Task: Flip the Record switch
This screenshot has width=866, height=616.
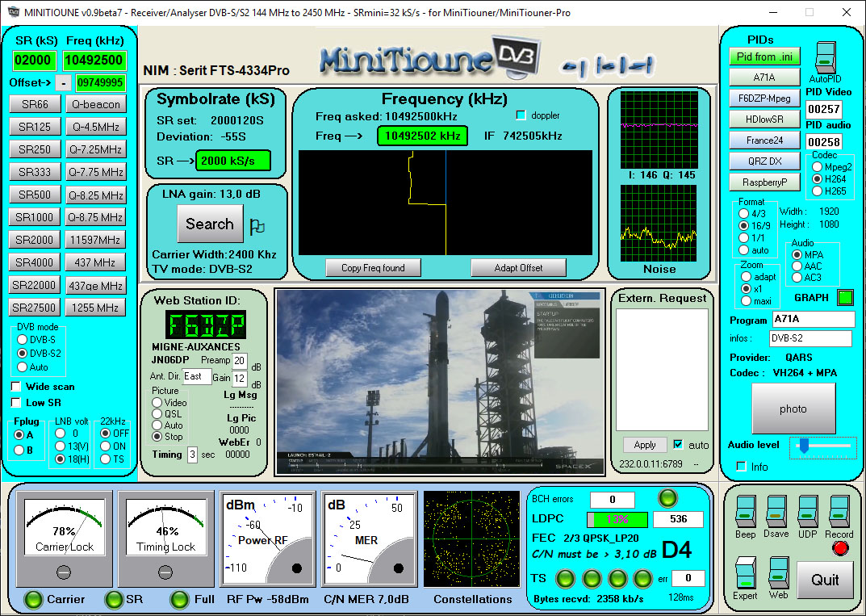Action: (x=839, y=512)
